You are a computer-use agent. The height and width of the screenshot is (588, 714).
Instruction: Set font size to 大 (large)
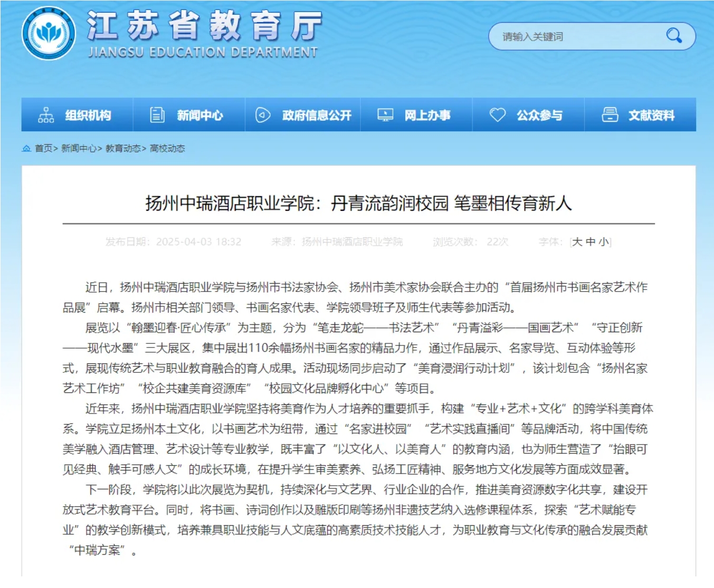(x=577, y=242)
